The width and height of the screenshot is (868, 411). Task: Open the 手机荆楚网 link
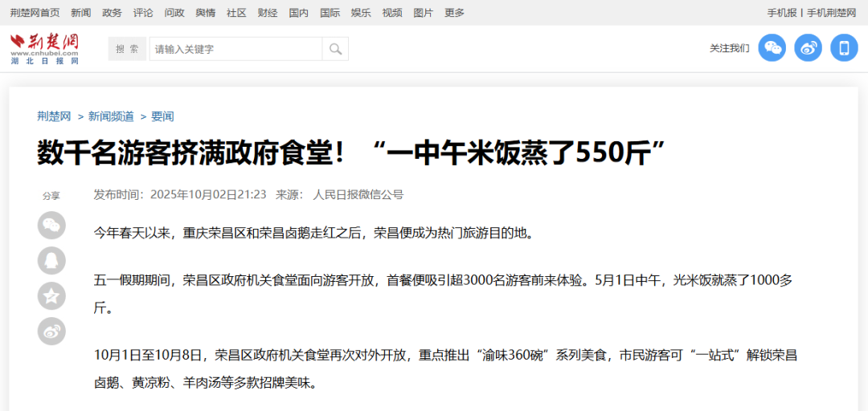pyautogui.click(x=832, y=13)
